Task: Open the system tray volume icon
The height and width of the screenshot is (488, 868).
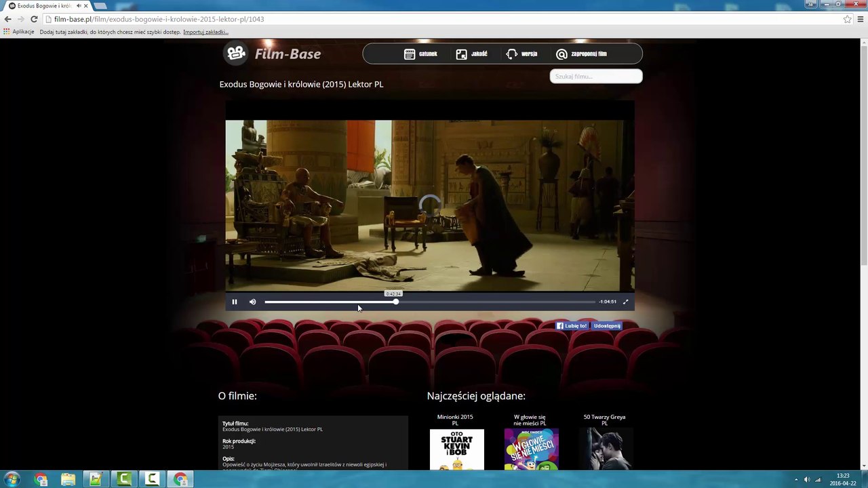Action: [x=807, y=480]
